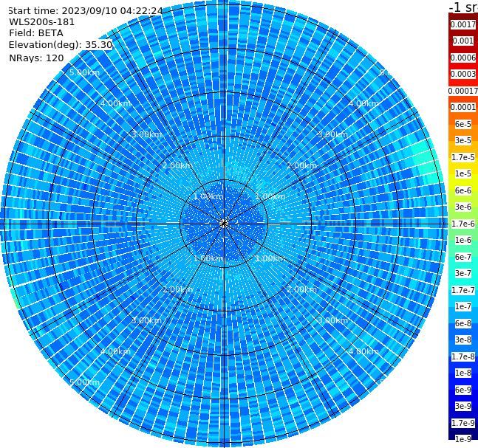The width and height of the screenshot is (478, 448).
Task: Click the Start time 2023/09/10 04:22:24 text
Action: click(85, 11)
